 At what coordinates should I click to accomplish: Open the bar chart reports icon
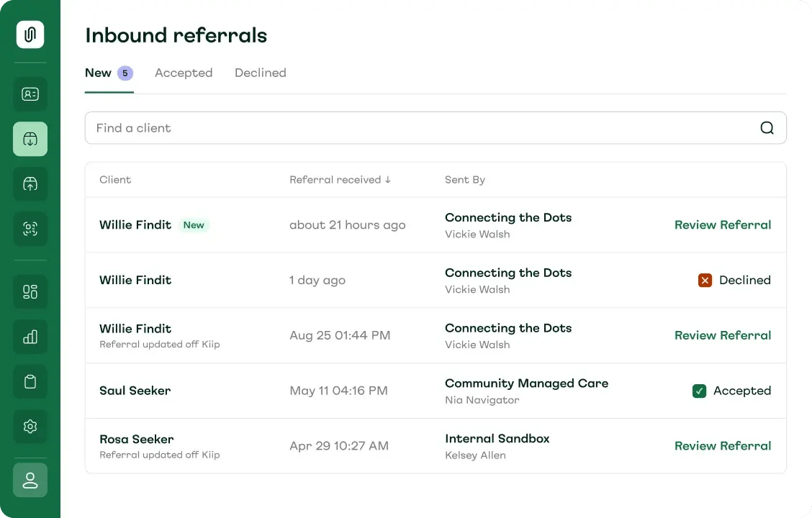[x=30, y=337]
